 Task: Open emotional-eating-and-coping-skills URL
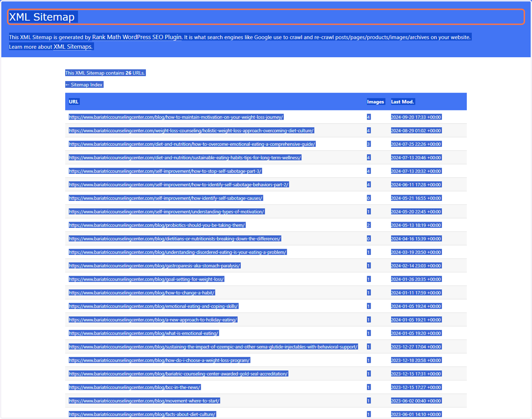coord(153,306)
